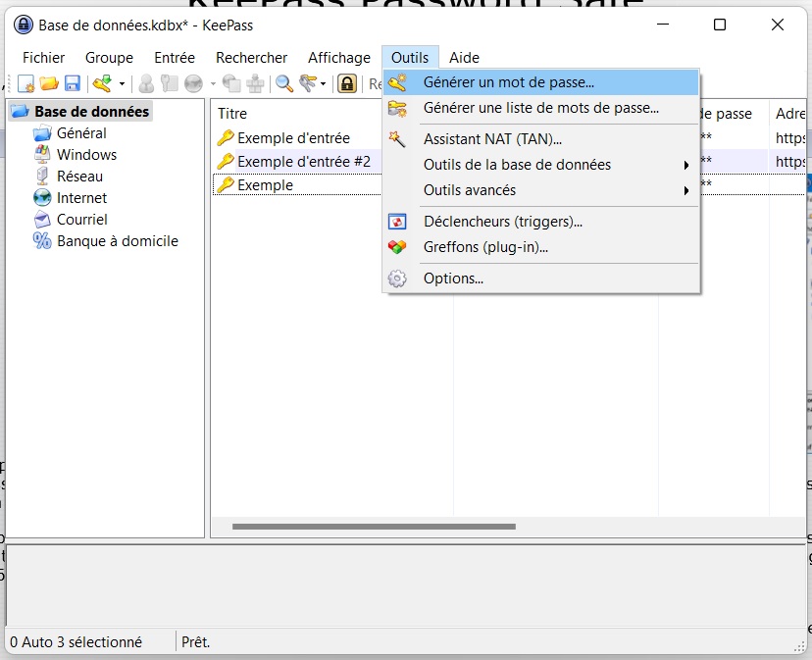Select the Banque à domicile group
This screenshot has width=812, height=660.
pos(117,241)
